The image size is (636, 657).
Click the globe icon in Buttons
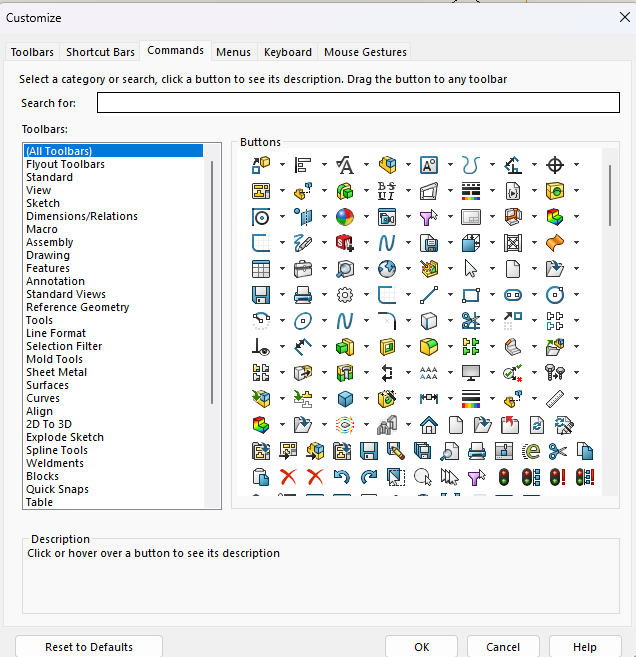(387, 269)
